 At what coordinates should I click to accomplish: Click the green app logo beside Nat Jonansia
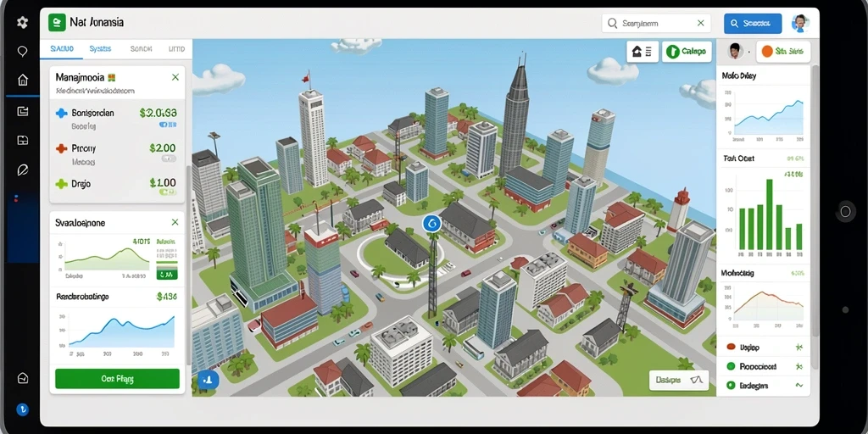pos(57,23)
